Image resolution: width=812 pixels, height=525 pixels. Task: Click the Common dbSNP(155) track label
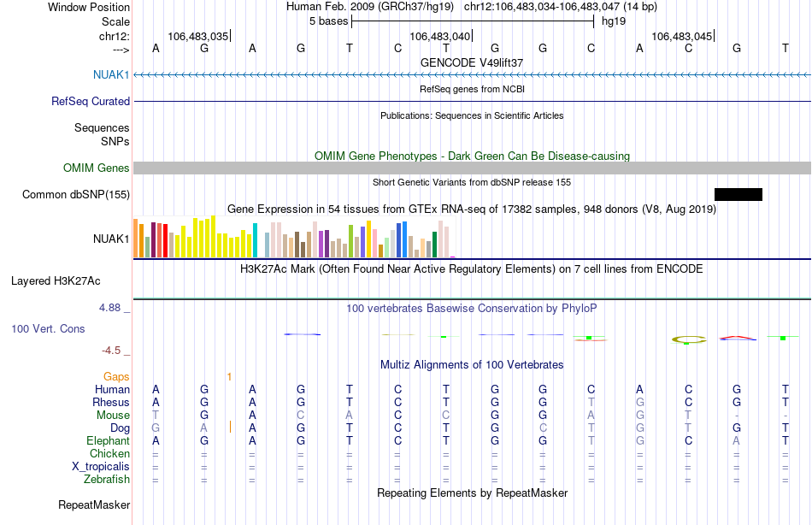pyautogui.click(x=76, y=194)
